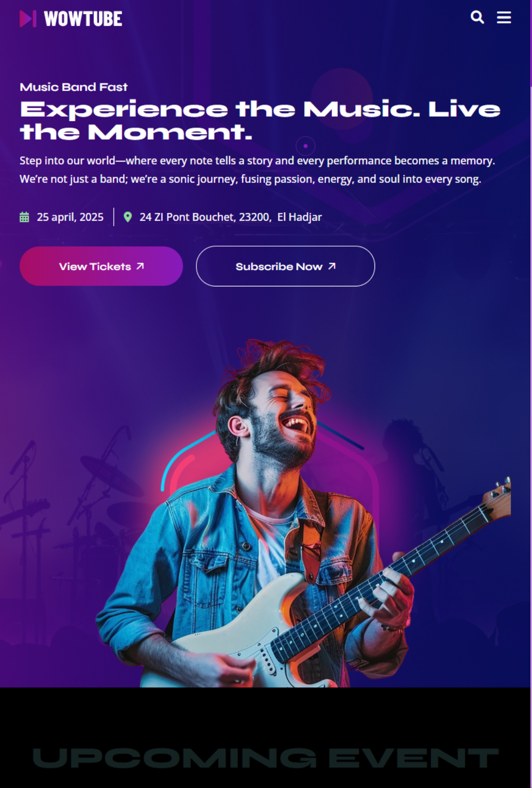Click the arrow icon in Subscribe Now
The width and height of the screenshot is (532, 788).
tap(332, 266)
